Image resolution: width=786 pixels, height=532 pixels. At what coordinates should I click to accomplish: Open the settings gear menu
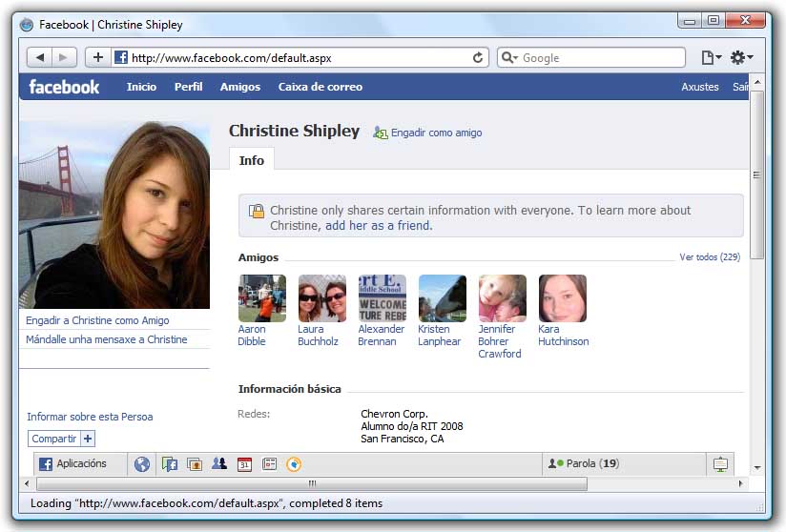[x=741, y=57]
